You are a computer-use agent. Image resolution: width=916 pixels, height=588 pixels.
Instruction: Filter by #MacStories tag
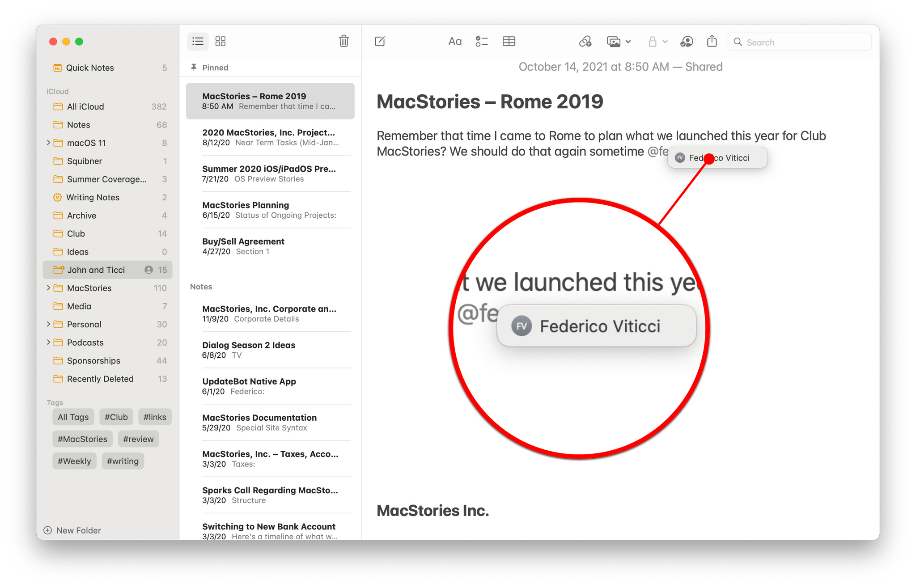(82, 439)
